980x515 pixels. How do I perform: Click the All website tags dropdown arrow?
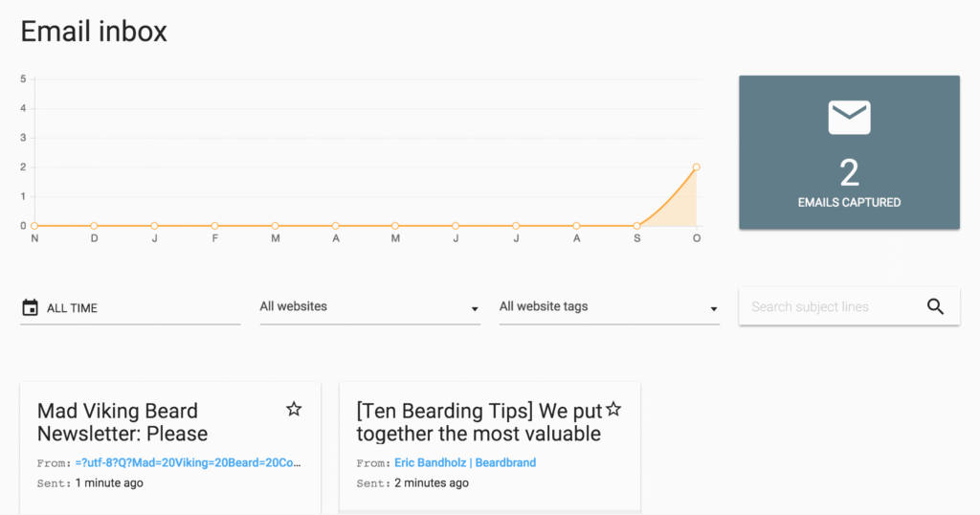coord(714,309)
